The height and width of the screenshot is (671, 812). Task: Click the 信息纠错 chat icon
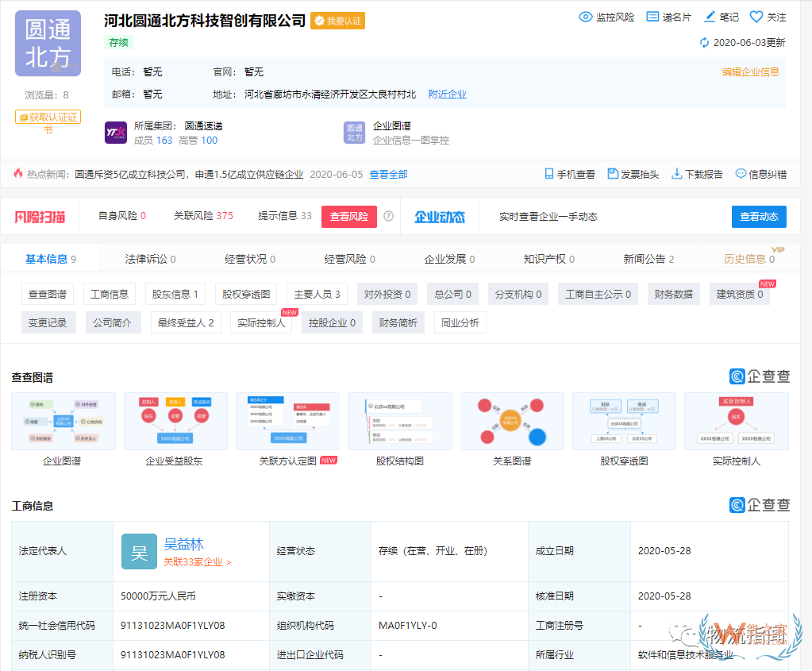741,174
